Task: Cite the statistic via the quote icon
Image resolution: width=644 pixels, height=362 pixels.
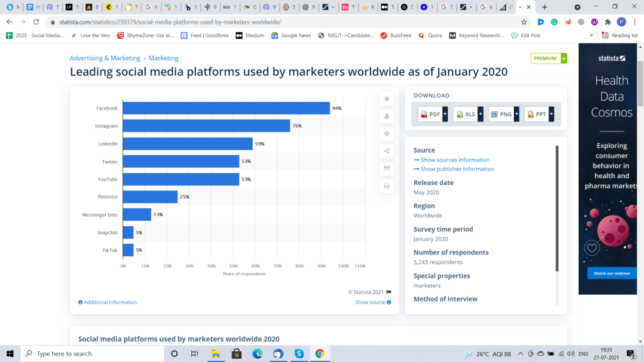Action: [x=387, y=169]
